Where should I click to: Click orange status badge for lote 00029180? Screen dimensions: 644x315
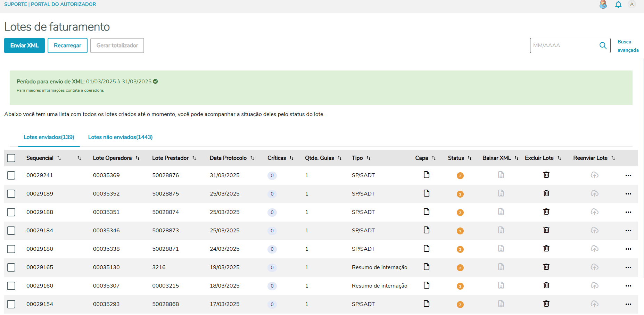point(460,249)
